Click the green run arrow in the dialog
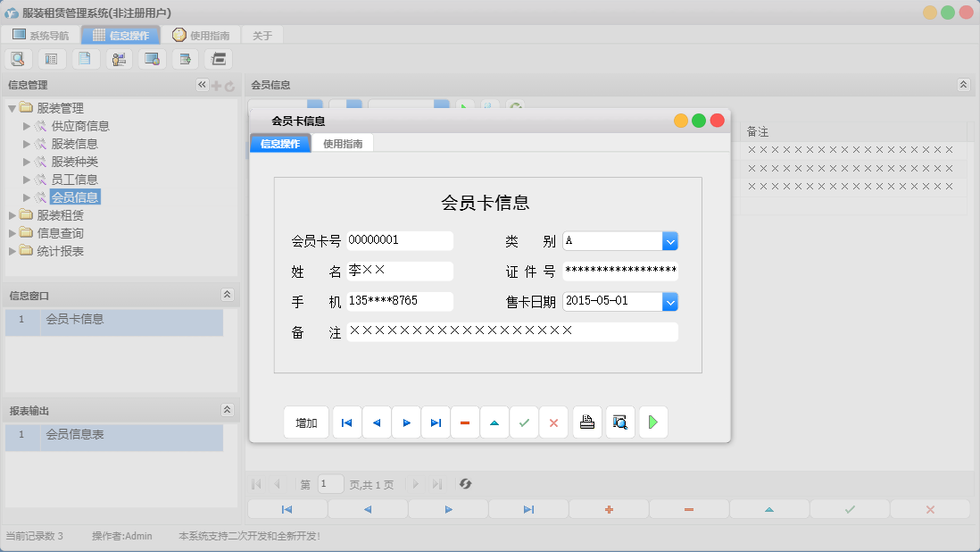Image resolution: width=980 pixels, height=552 pixels. point(652,422)
